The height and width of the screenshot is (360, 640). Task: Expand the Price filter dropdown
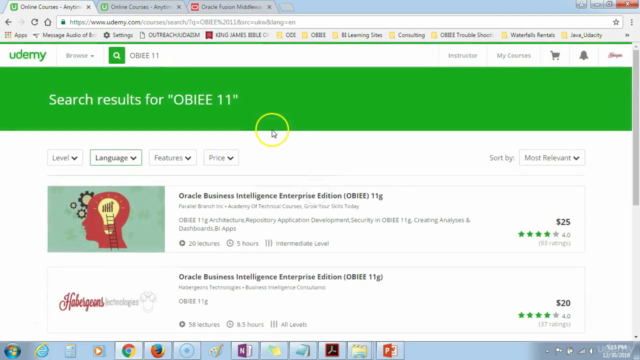221,158
